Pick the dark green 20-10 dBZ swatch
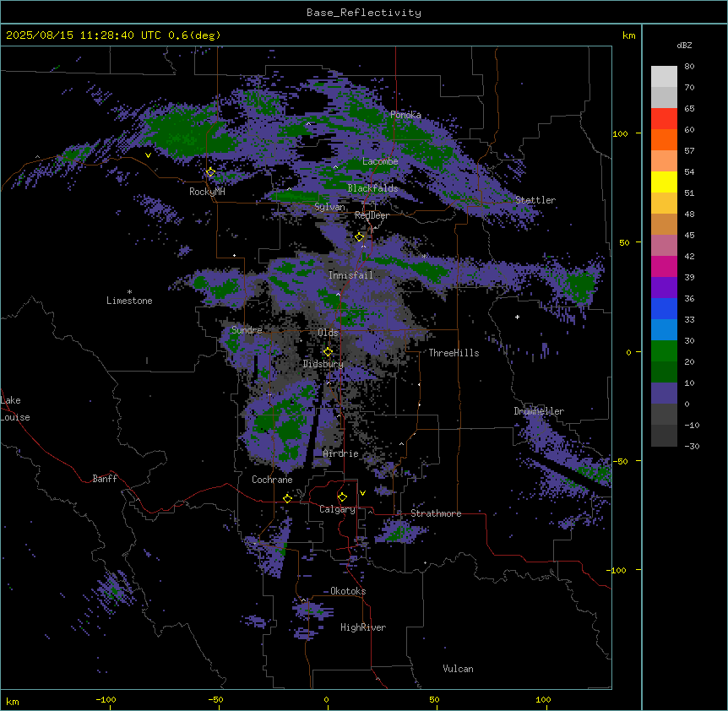The width and height of the screenshot is (728, 711). 664,372
